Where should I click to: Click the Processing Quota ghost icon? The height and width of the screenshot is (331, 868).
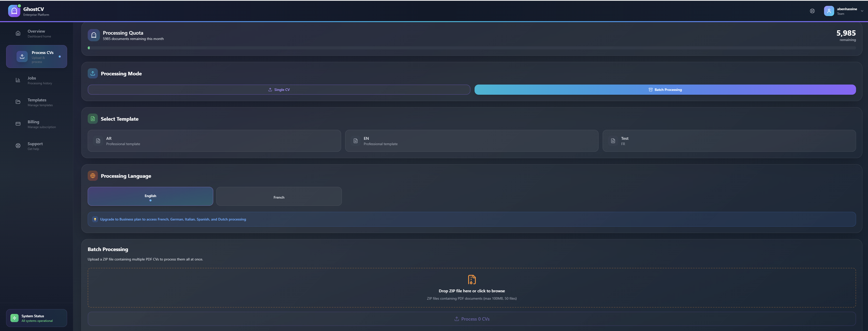point(94,35)
